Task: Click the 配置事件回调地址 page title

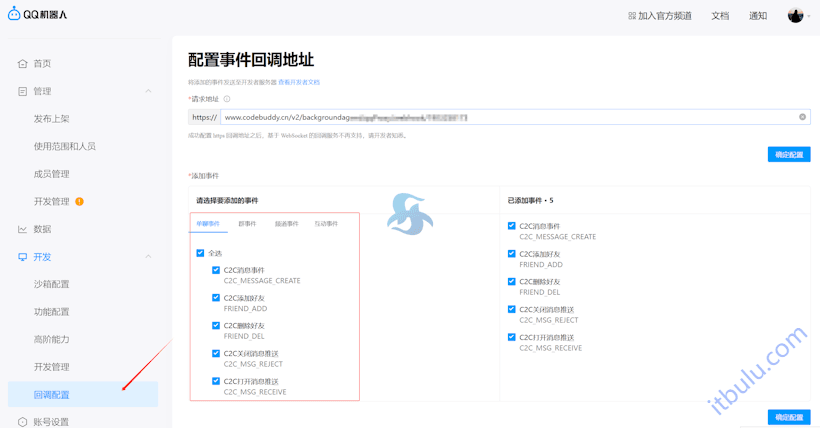Action: pyautogui.click(x=251, y=60)
